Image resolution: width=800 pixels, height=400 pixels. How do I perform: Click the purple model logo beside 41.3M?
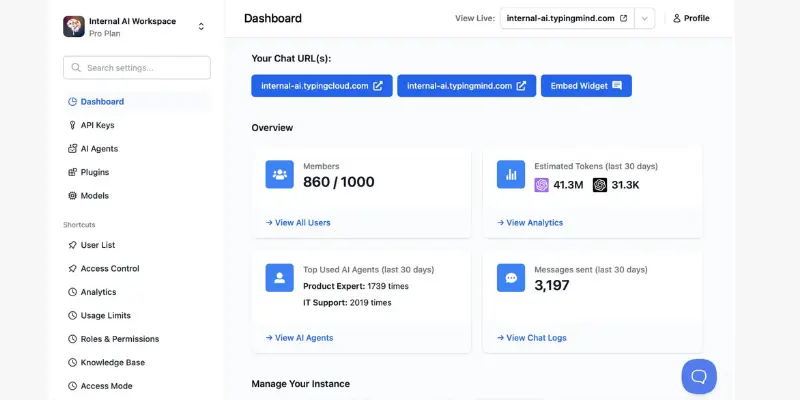541,185
